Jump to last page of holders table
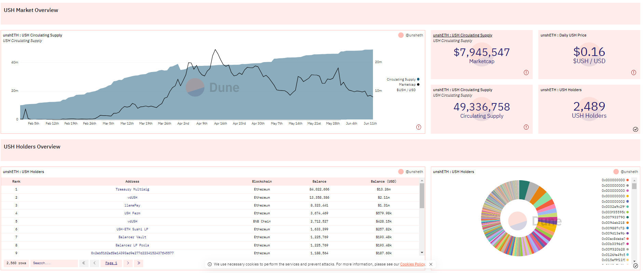Screen dimensions: 644x273 tap(138, 263)
